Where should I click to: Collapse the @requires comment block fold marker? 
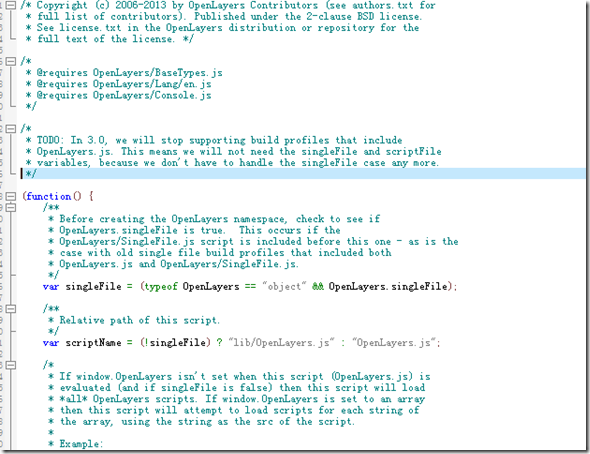12,61
